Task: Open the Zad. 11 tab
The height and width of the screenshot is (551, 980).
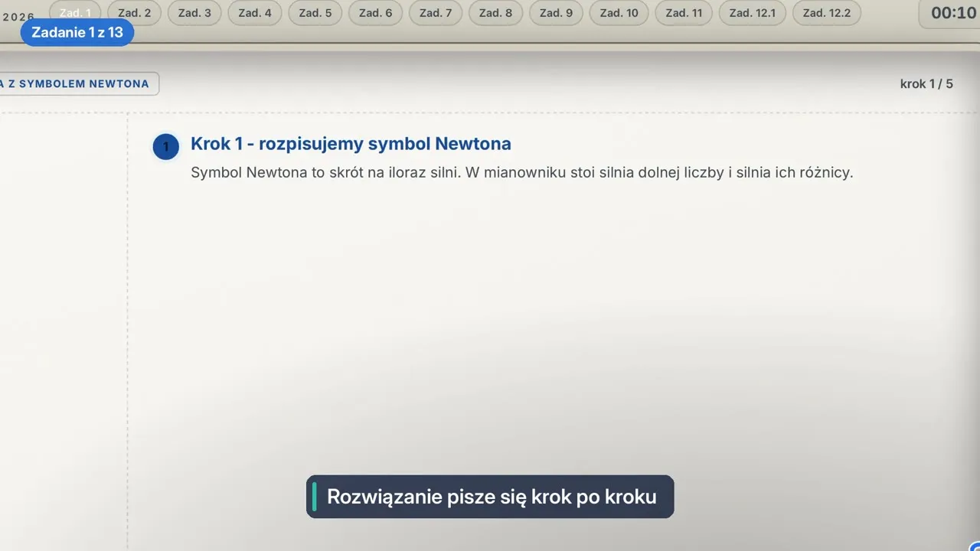Action: point(684,13)
